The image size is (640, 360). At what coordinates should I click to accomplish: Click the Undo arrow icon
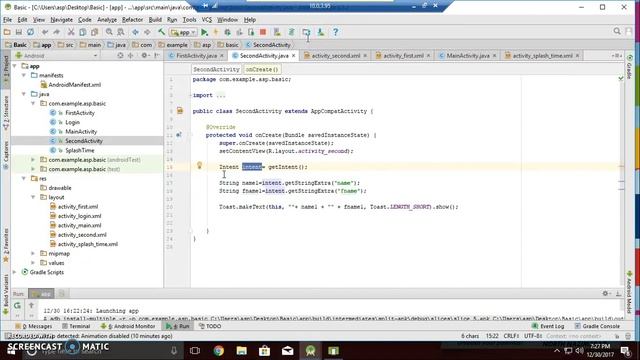pos(45,32)
